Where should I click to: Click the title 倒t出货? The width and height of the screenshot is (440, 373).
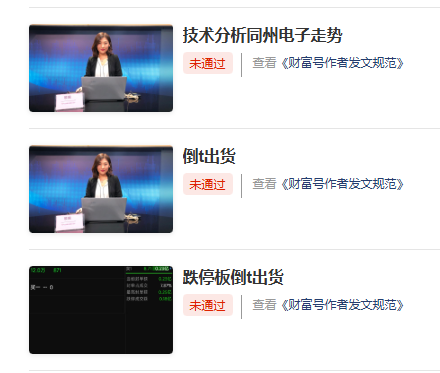[209, 156]
